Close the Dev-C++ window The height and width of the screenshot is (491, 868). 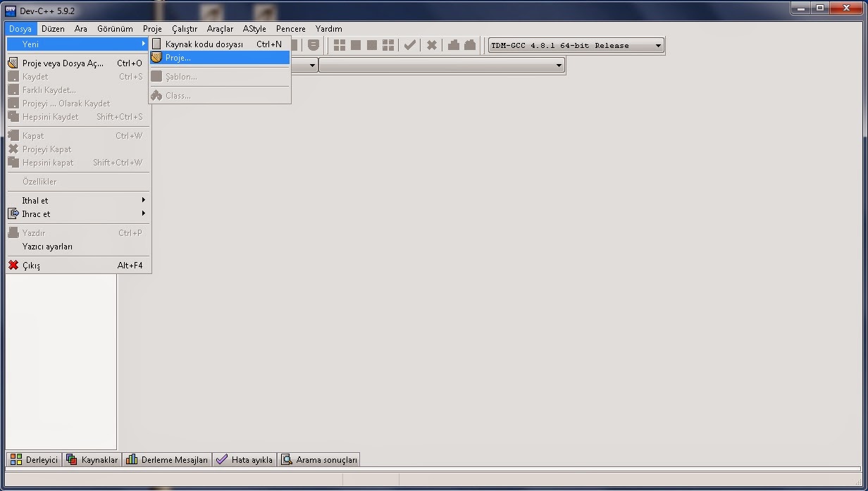click(845, 8)
